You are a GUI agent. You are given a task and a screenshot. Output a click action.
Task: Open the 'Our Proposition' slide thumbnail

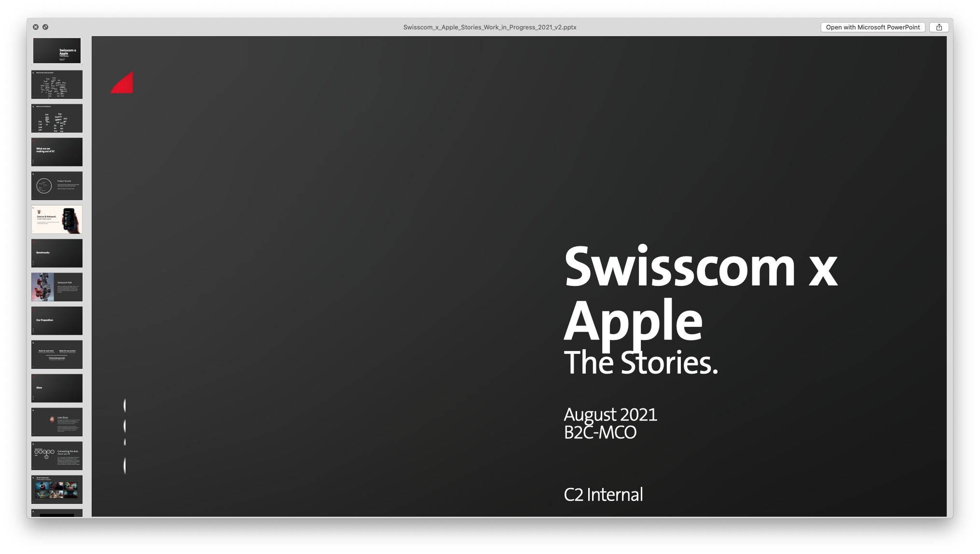(57, 321)
